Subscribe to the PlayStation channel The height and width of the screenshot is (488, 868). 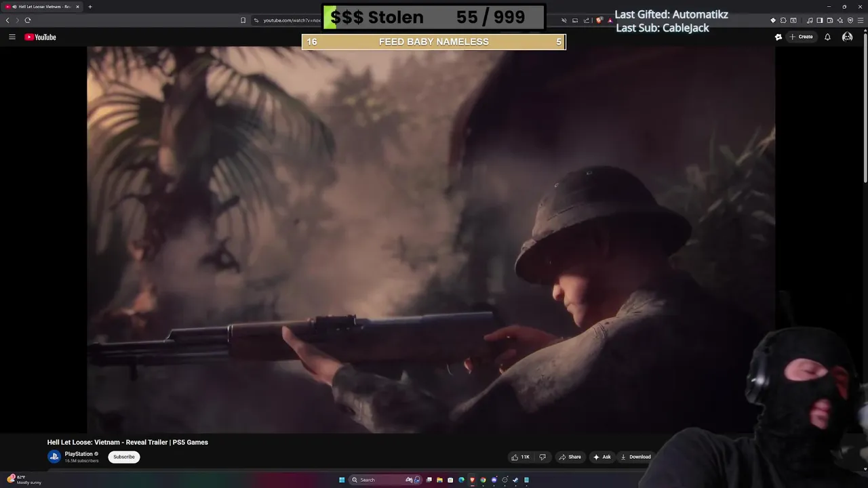pyautogui.click(x=124, y=457)
